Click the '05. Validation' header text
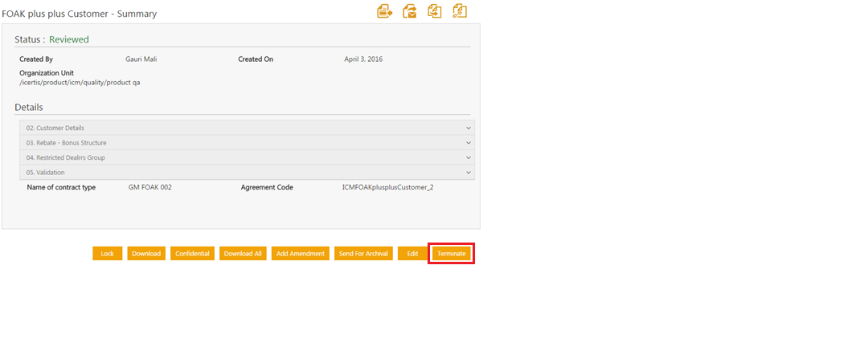Image resolution: width=868 pixels, height=359 pixels. (45, 173)
